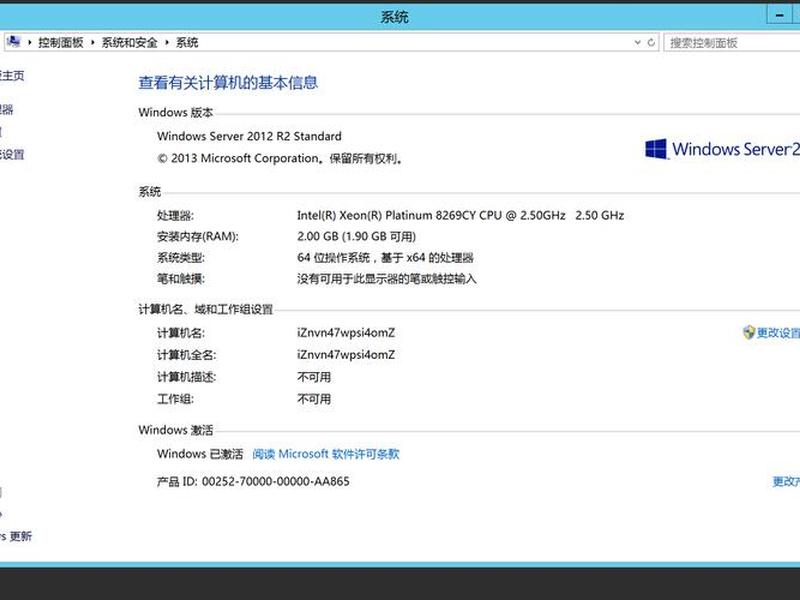Focus the 搜索控制面板 search box
Viewport: 800px width, 600px height.
click(732, 43)
